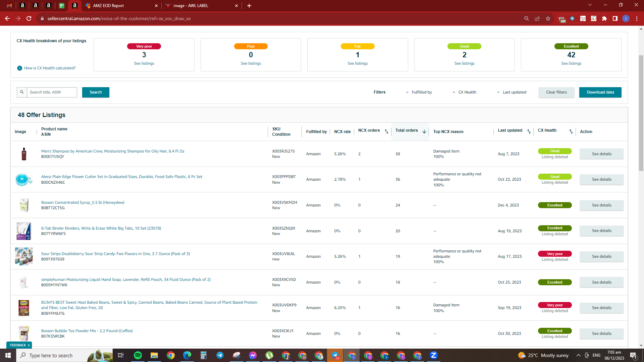
Task: Open File Explorer from the taskbar
Action: [x=154, y=355]
